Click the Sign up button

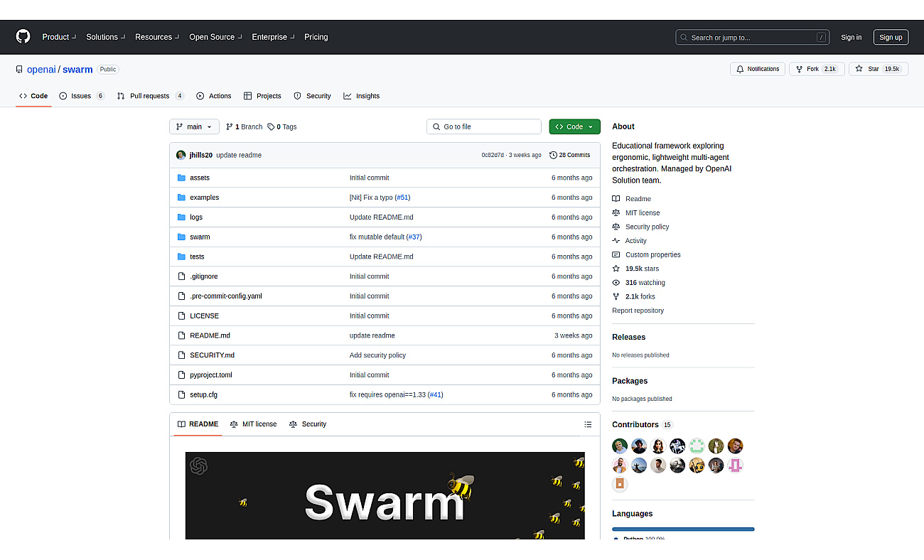point(891,37)
